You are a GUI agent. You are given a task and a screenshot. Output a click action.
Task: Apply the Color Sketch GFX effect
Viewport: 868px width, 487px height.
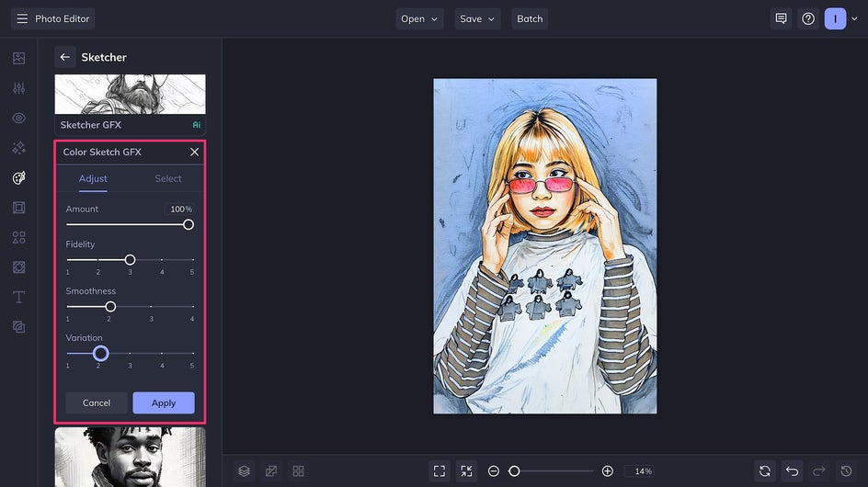tap(164, 402)
